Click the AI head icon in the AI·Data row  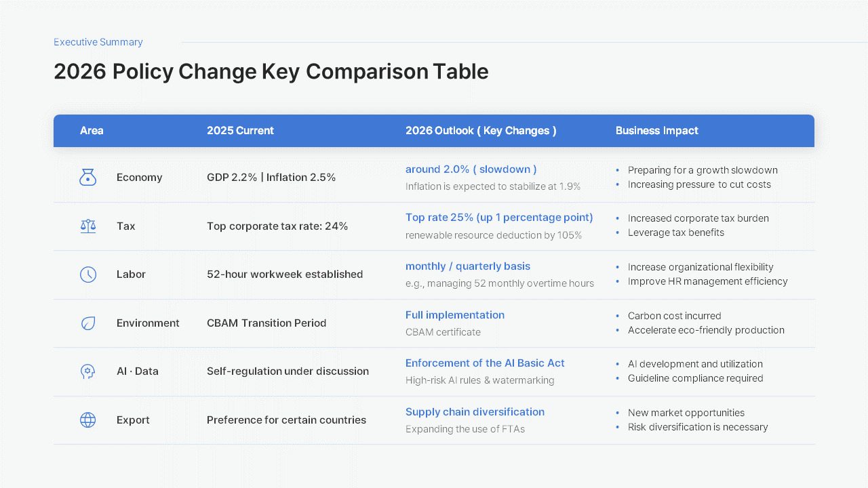88,371
